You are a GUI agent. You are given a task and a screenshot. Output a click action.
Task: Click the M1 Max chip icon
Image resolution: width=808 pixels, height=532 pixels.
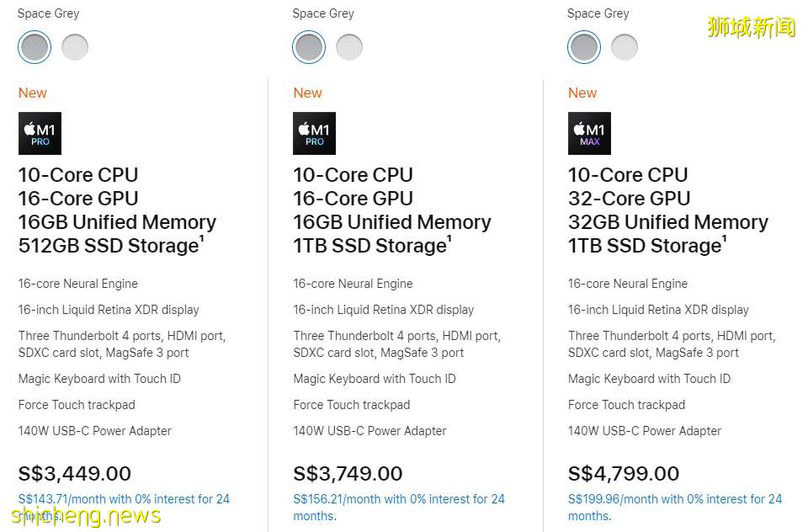click(x=589, y=133)
